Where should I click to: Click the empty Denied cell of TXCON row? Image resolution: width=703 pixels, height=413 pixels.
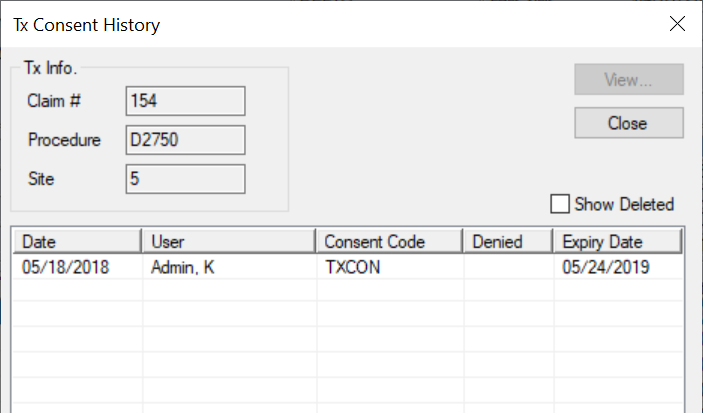[506, 267]
